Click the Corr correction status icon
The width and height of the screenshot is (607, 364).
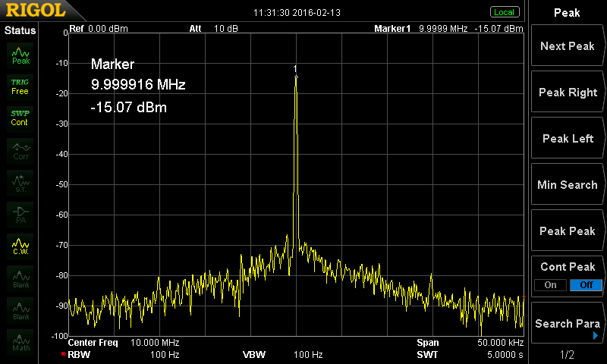click(20, 150)
